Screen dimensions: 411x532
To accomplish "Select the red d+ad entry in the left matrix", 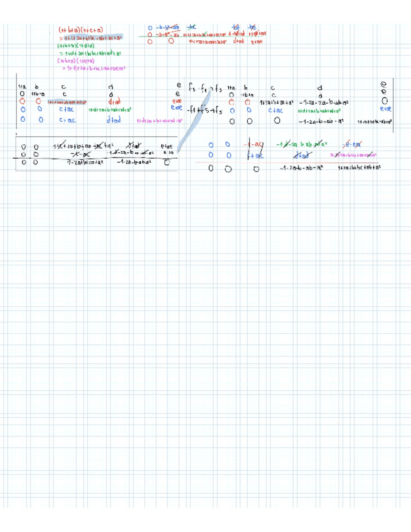I will tap(114, 102).
